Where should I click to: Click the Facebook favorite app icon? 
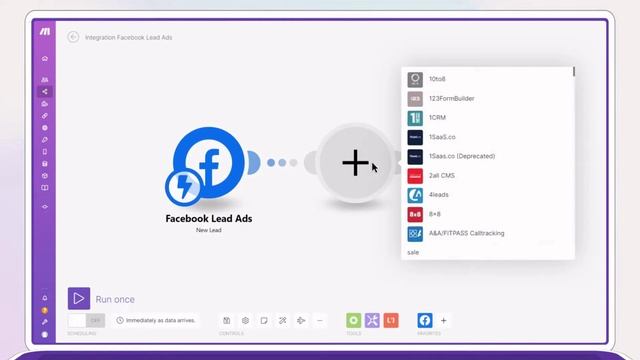(425, 320)
